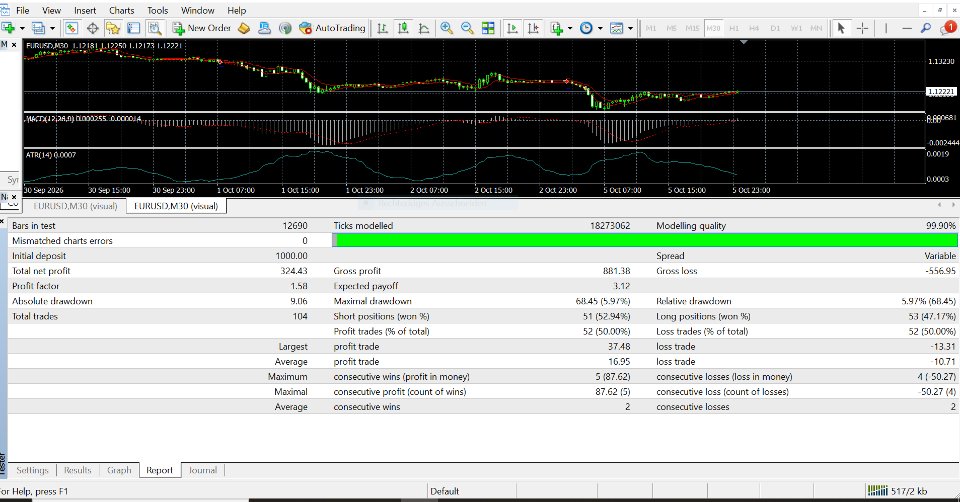Select the D1 timeframe

coord(775,28)
